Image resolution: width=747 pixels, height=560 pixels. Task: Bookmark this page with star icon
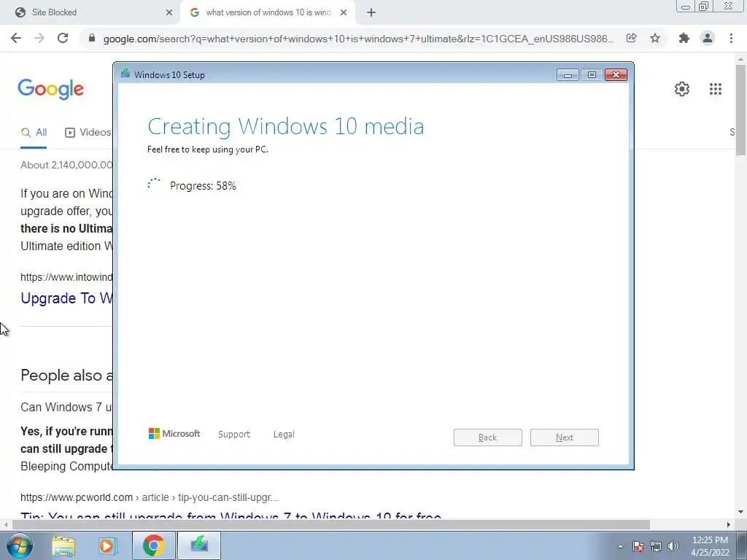coord(655,38)
